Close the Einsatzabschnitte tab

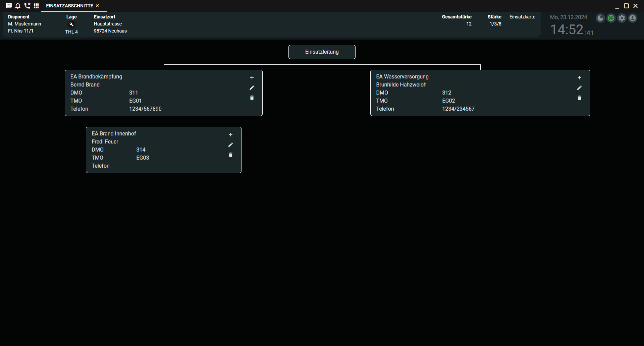[x=97, y=6]
